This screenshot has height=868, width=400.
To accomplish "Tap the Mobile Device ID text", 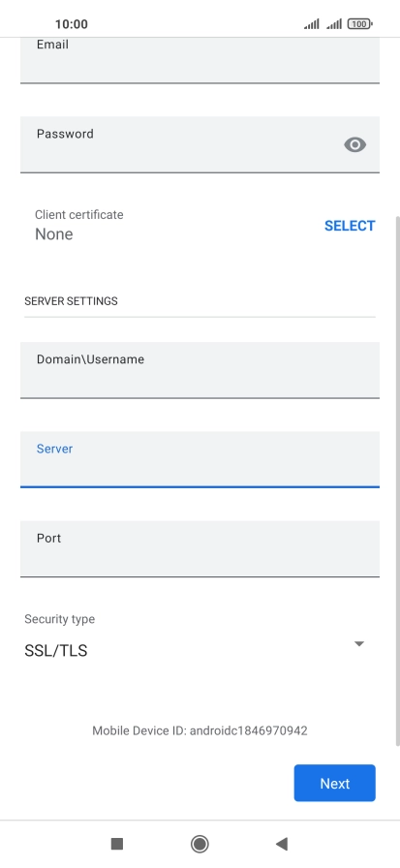I will [x=200, y=730].
